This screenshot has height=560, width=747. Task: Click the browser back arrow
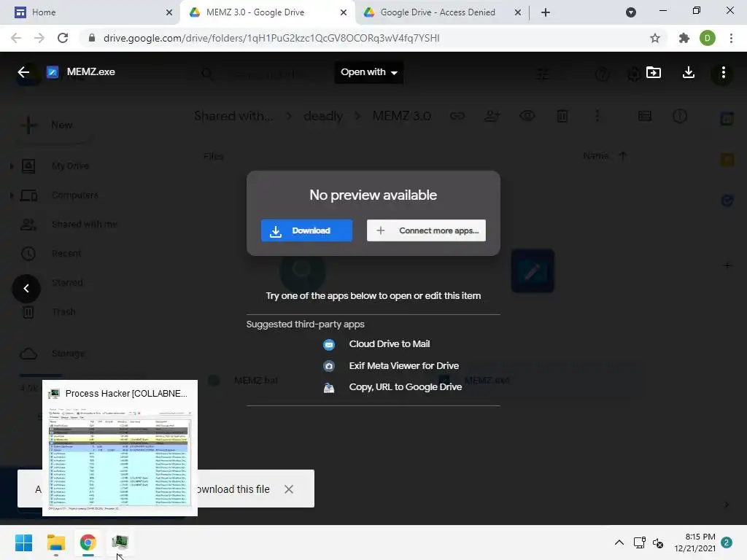[x=16, y=38]
